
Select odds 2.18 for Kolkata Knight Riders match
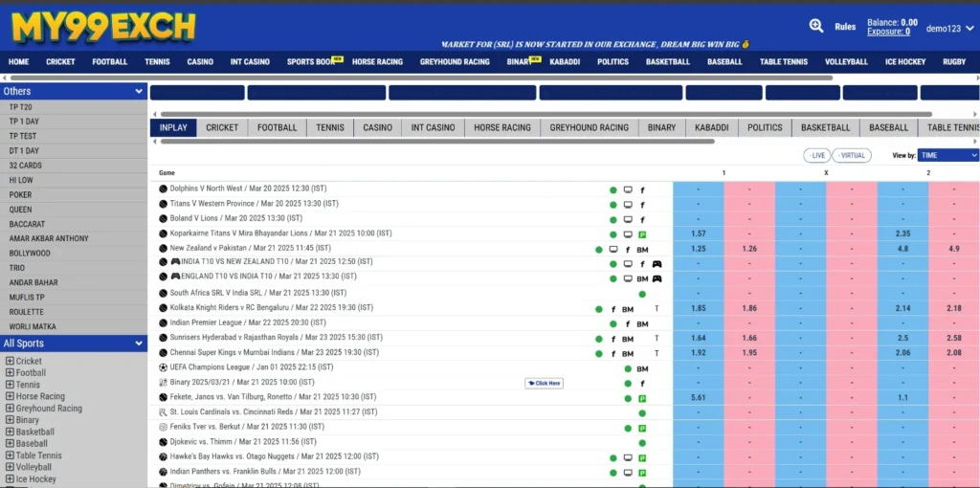point(954,308)
